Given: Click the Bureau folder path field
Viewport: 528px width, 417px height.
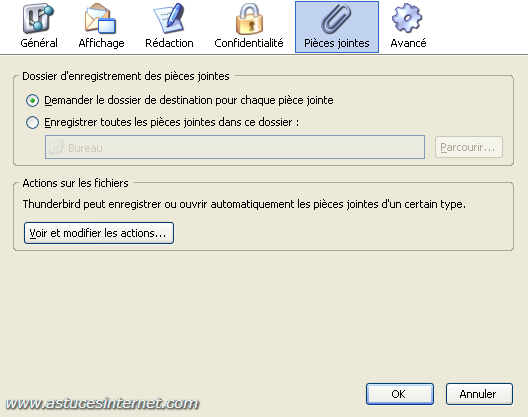Looking at the screenshot, I should click(x=235, y=147).
